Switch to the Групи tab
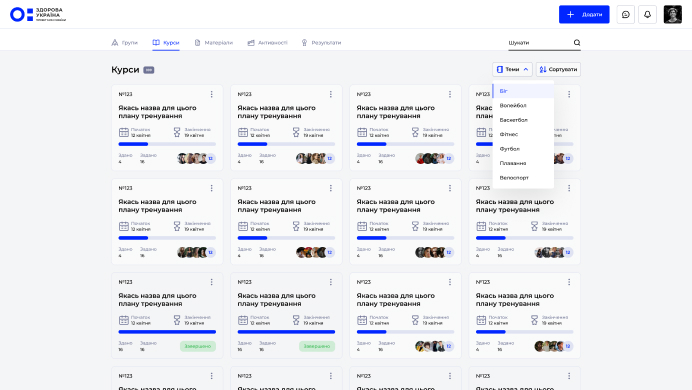Image resolution: width=692 pixels, height=390 pixels. point(124,43)
